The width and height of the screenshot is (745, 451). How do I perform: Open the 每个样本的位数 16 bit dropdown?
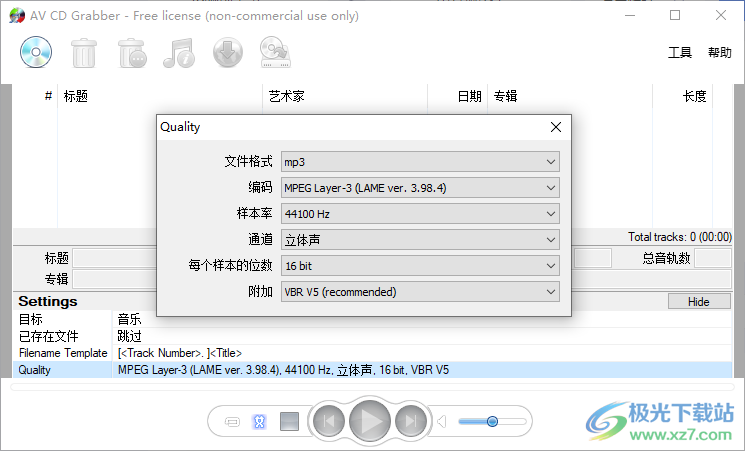pyautogui.click(x=420, y=266)
